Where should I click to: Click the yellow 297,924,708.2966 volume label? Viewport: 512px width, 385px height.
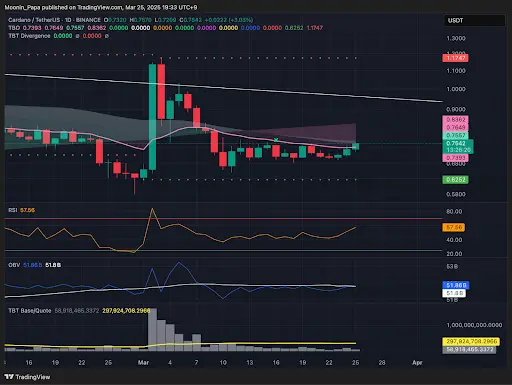pyautogui.click(x=471, y=342)
